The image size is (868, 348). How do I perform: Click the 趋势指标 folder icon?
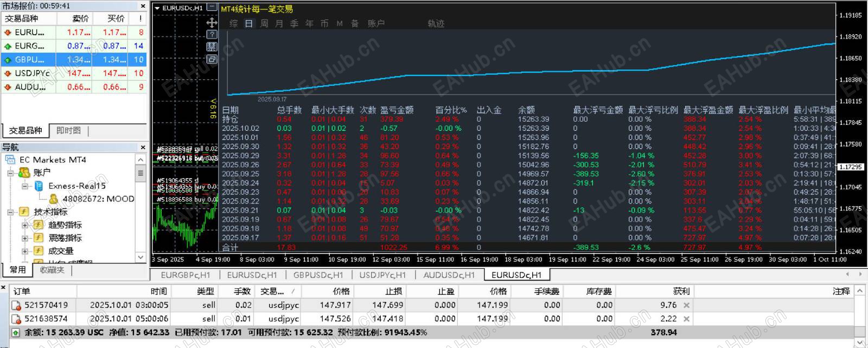coord(39,225)
